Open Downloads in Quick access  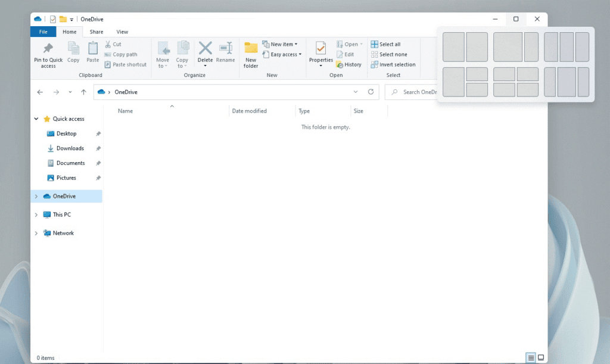[x=70, y=148]
